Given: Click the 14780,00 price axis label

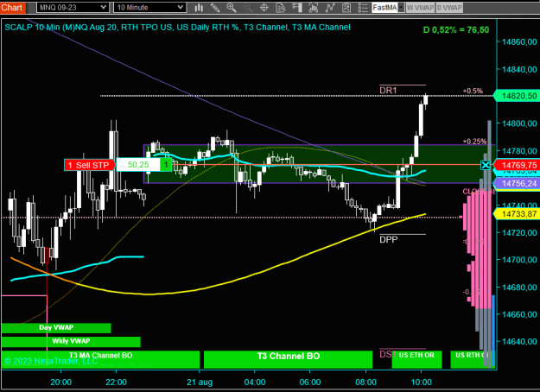Looking at the screenshot, I should (519, 151).
